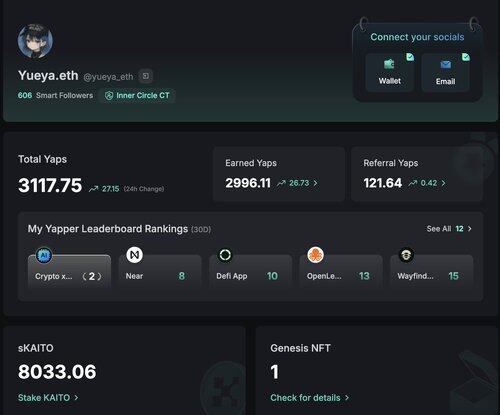Image resolution: width=500 pixels, height=415 pixels.
Task: Click the Wallet connected checkmark badge
Action: pyautogui.click(x=410, y=57)
